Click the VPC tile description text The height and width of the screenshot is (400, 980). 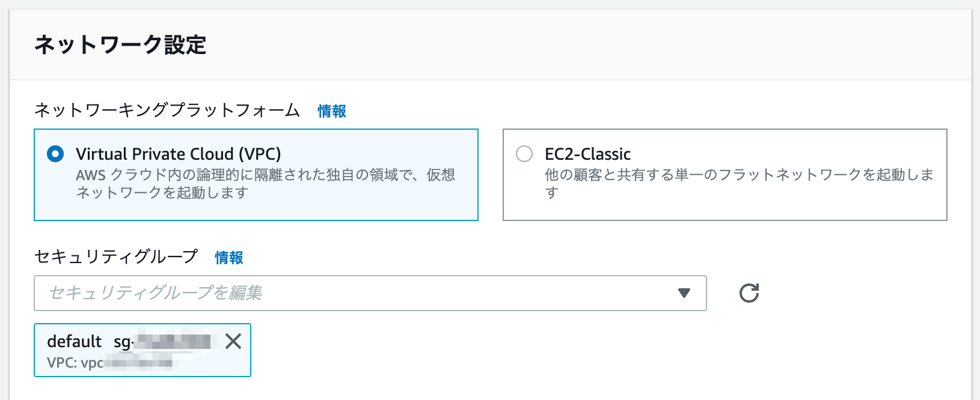(265, 184)
